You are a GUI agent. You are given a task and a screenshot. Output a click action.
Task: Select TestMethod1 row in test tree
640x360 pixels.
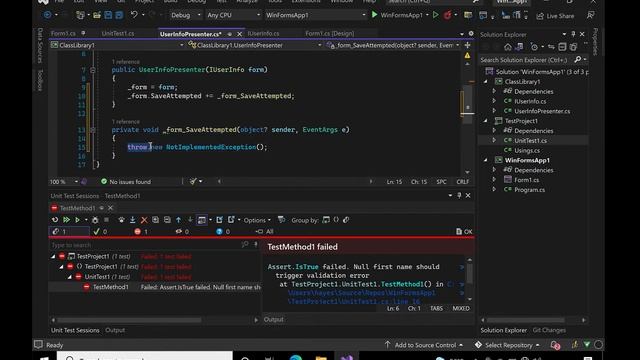(155, 287)
